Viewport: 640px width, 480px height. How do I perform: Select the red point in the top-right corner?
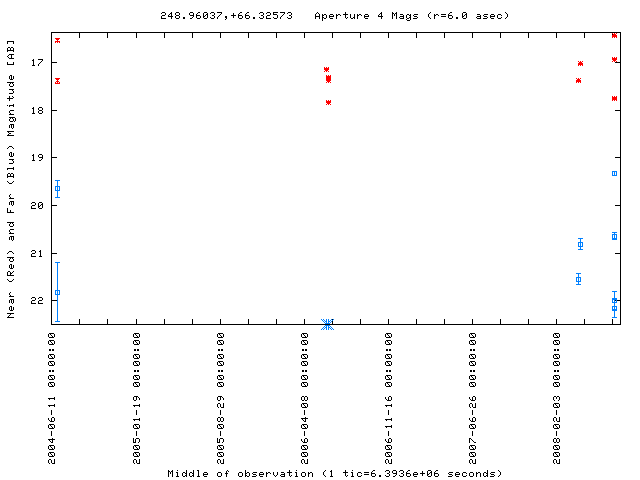coord(615,36)
